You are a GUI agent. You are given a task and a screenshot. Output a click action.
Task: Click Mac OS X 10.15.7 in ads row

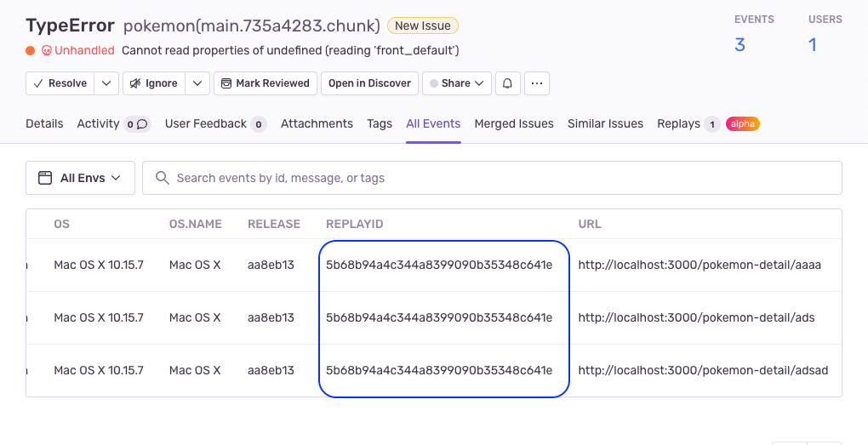click(99, 317)
